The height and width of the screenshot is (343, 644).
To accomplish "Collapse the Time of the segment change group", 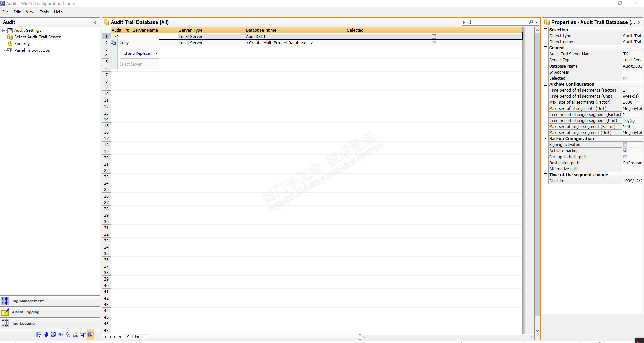I will (x=546, y=175).
